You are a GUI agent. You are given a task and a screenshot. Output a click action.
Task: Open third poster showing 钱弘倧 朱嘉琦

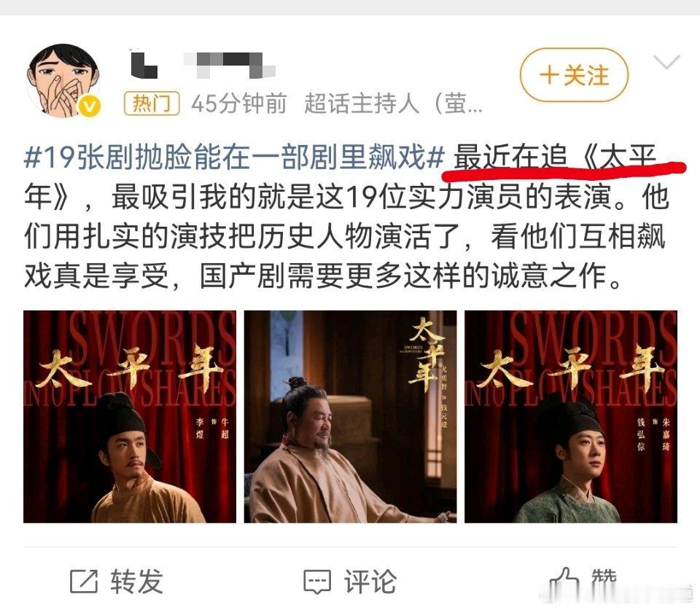(x=571, y=417)
